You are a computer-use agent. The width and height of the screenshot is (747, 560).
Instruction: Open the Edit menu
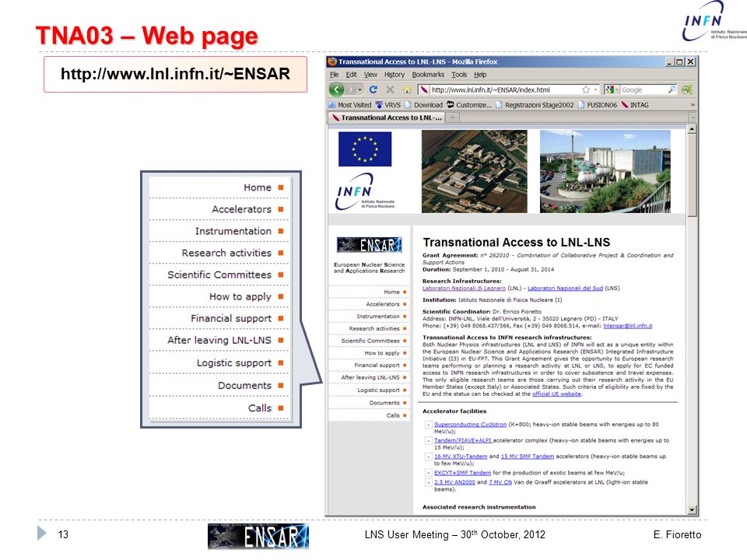pos(351,75)
